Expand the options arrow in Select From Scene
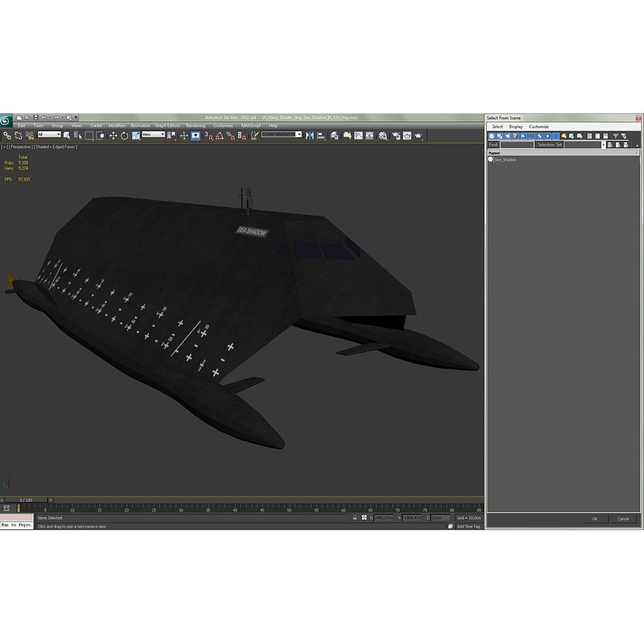Screen dimensions: 644x644 (x=637, y=145)
